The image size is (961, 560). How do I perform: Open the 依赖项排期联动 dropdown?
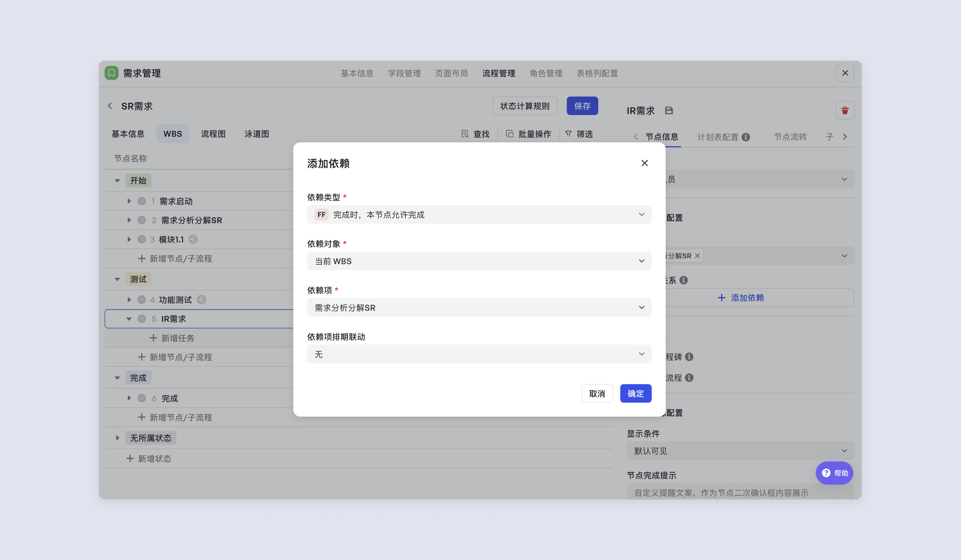[x=479, y=354]
